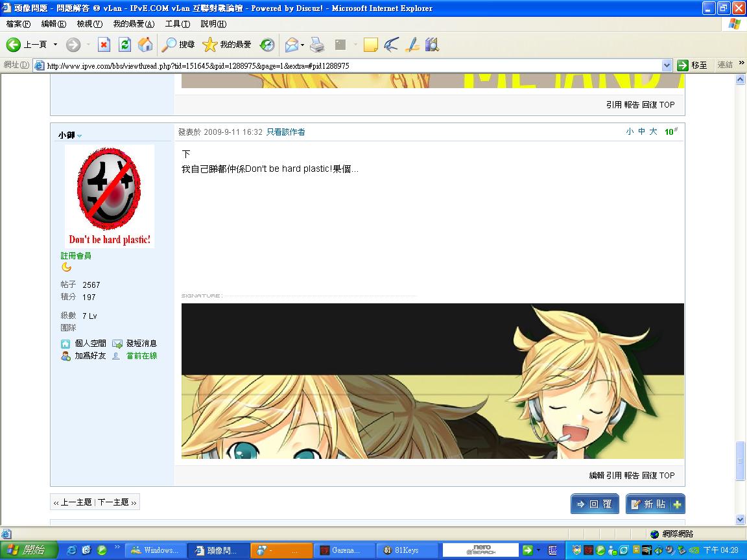Click the vertical scrollbar thumb
This screenshot has height=560, width=747.
pos(740,460)
